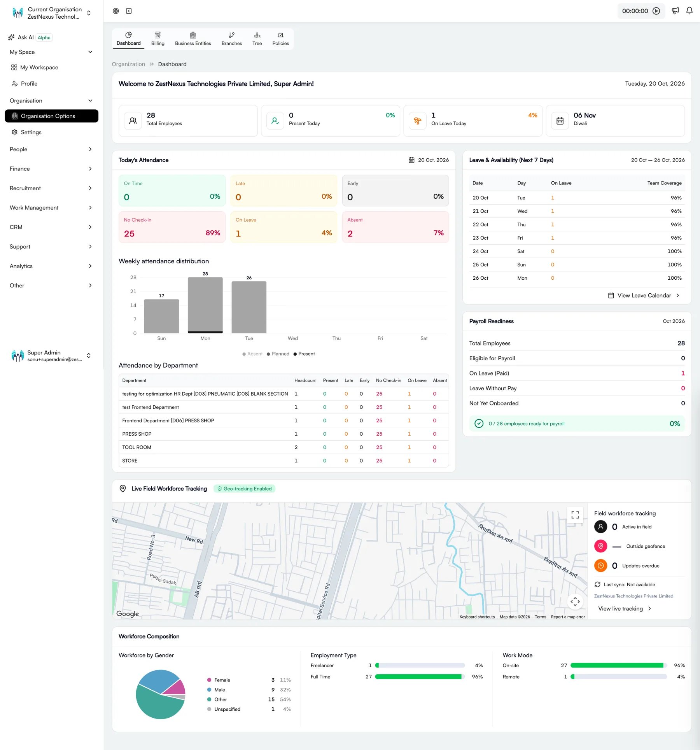Click the Updates overdue clock icon
The image size is (700, 750).
(601, 566)
